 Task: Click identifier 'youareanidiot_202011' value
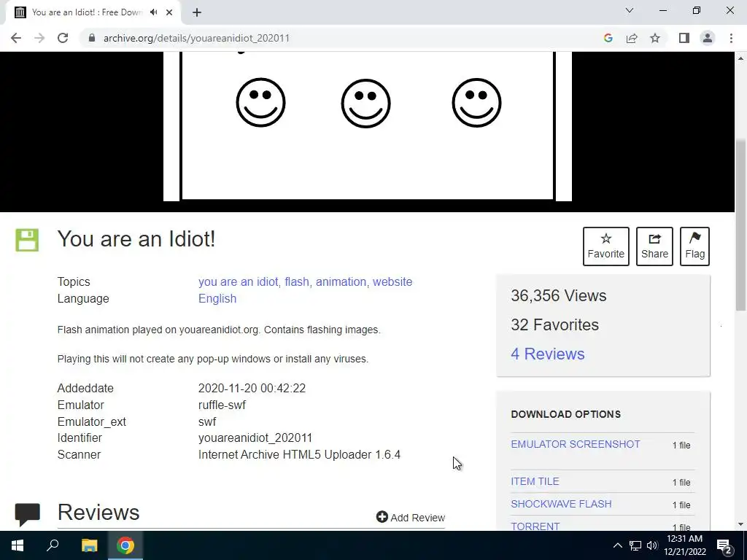tap(255, 438)
